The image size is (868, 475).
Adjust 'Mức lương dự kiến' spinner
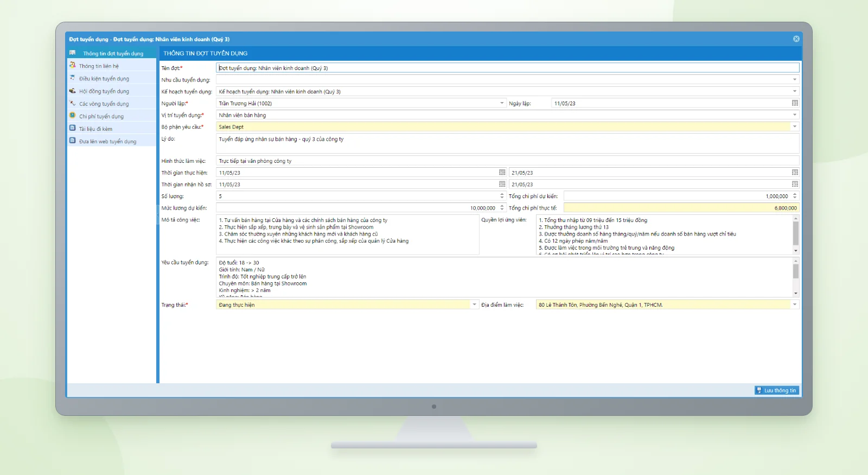(502, 208)
